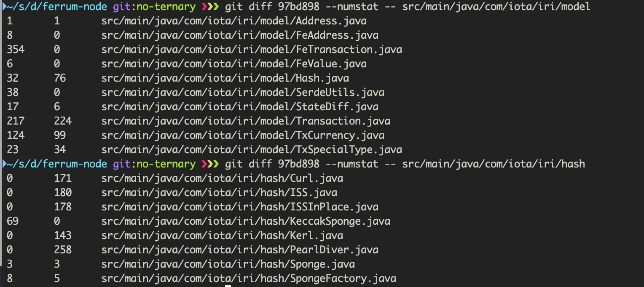Click the text cursor at the bottom
The width and height of the screenshot is (644, 287).
coord(228,286)
